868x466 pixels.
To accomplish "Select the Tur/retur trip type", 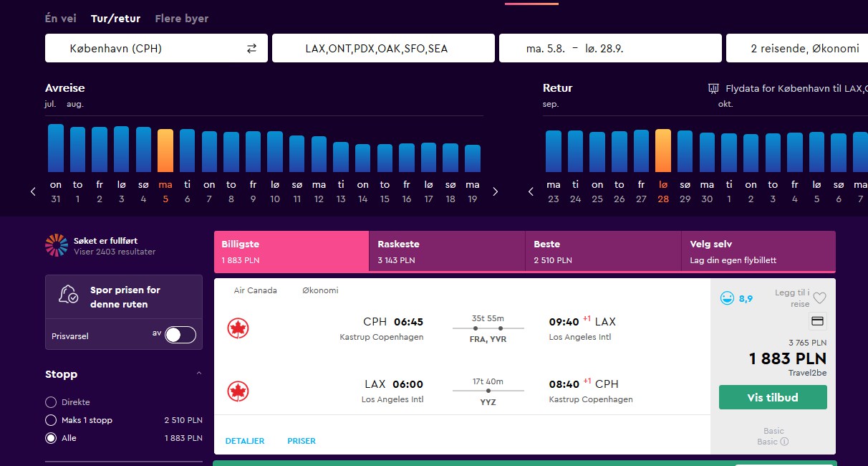I will point(115,19).
